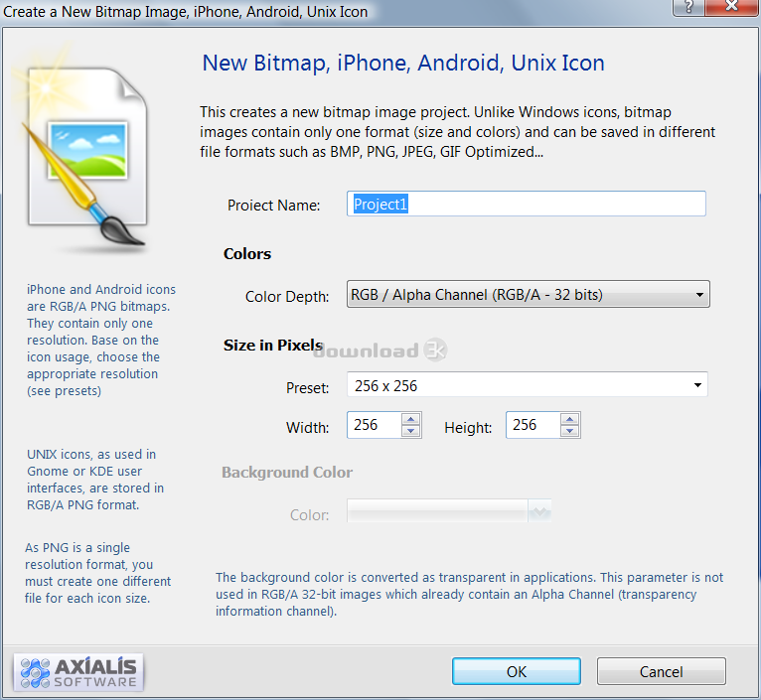761x700 pixels.
Task: Confirm the dialog with OK
Action: (x=517, y=671)
